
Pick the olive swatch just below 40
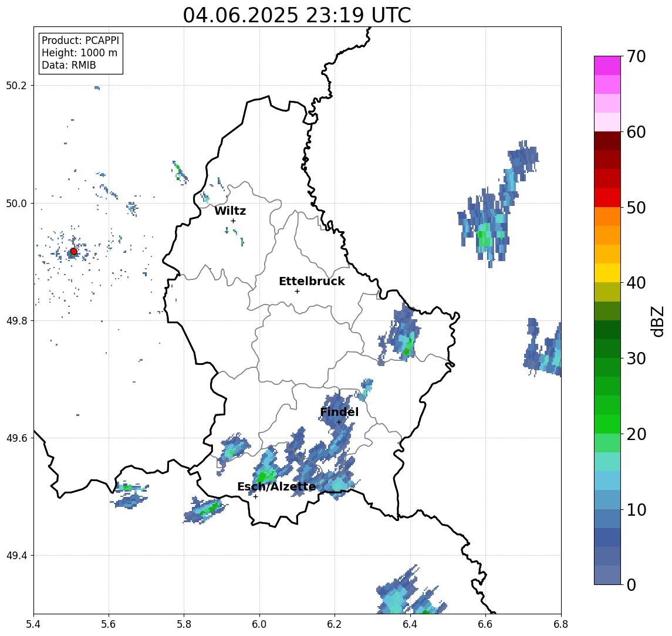[x=607, y=292]
